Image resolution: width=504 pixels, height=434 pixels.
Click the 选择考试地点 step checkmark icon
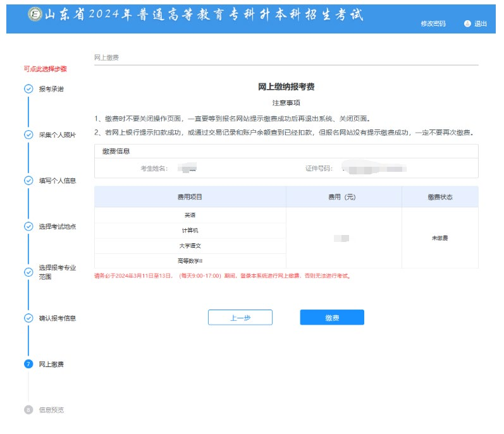pos(28,226)
